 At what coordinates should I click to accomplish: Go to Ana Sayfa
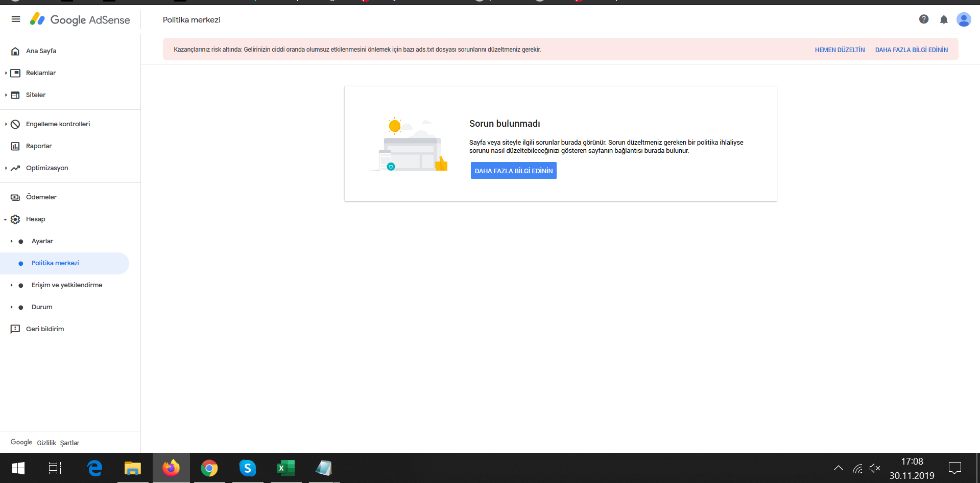[x=41, y=51]
